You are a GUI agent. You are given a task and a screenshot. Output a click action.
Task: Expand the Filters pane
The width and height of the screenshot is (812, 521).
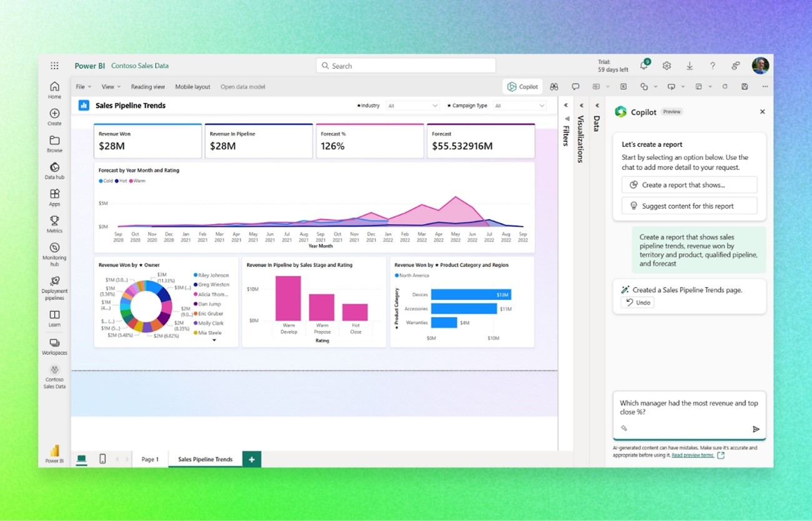(566, 106)
